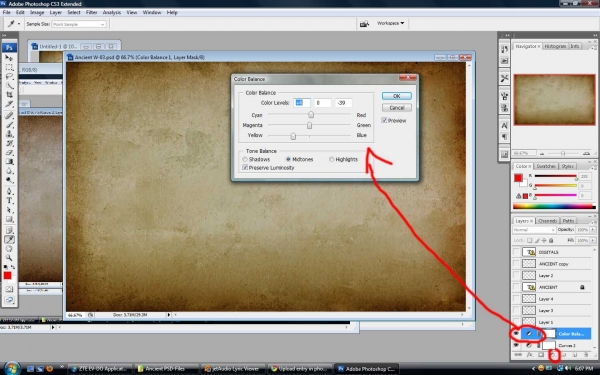Open the Workspace dropdown
This screenshot has width=600, height=375.
(x=390, y=23)
